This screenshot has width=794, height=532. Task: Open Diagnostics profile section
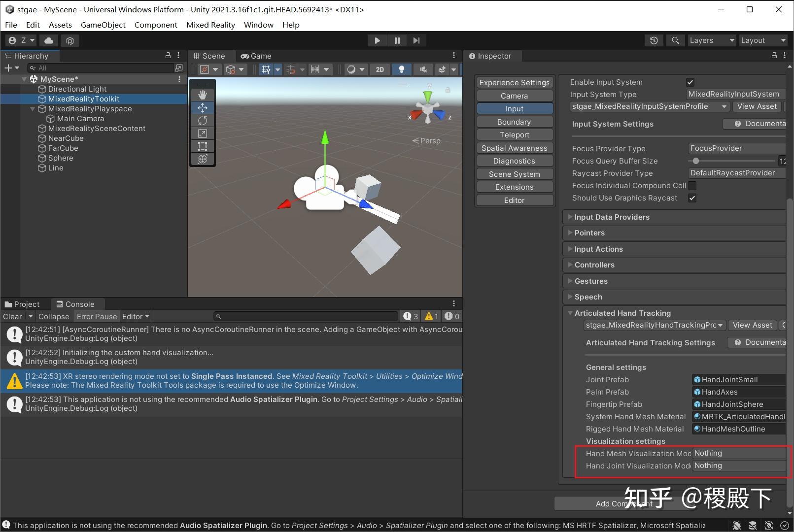coord(515,161)
